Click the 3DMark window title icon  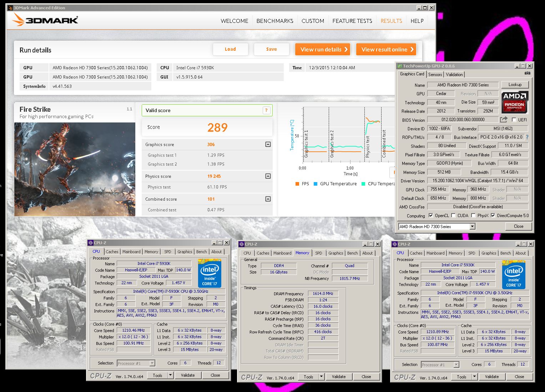[10, 7]
